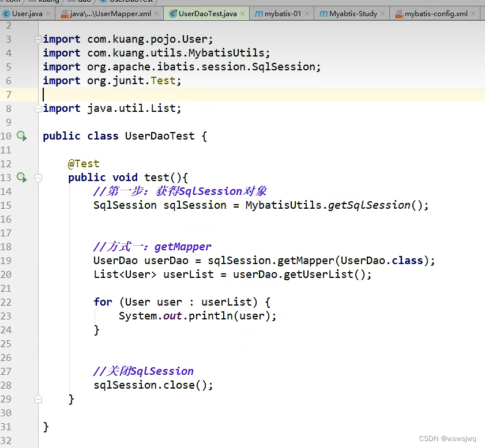
Task: Switch to the mybatis-config.xml tab
Action: pos(436,14)
